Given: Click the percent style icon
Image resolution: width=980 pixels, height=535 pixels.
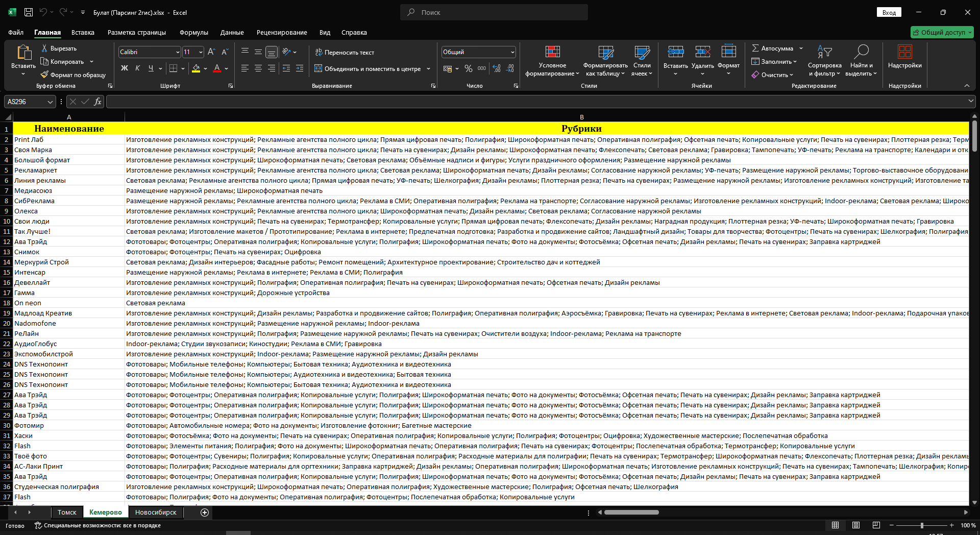Looking at the screenshot, I should point(469,68).
